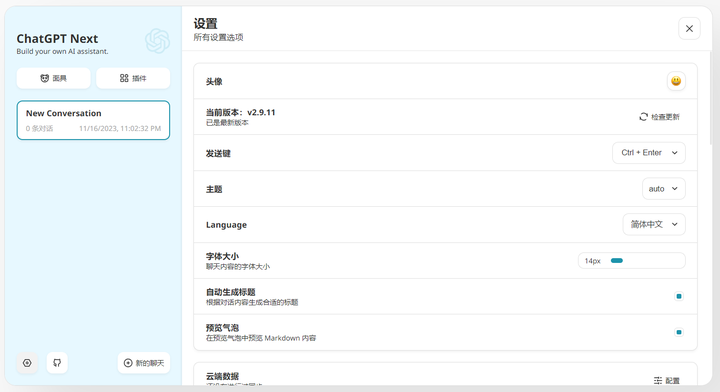
Task: Click 检查更新 to check for updates
Action: (659, 117)
